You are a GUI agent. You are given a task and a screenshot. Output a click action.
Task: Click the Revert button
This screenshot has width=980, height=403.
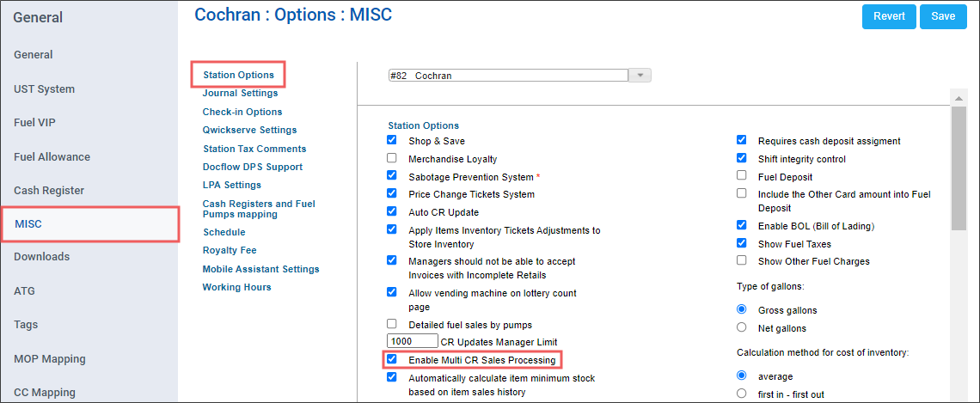889,16
